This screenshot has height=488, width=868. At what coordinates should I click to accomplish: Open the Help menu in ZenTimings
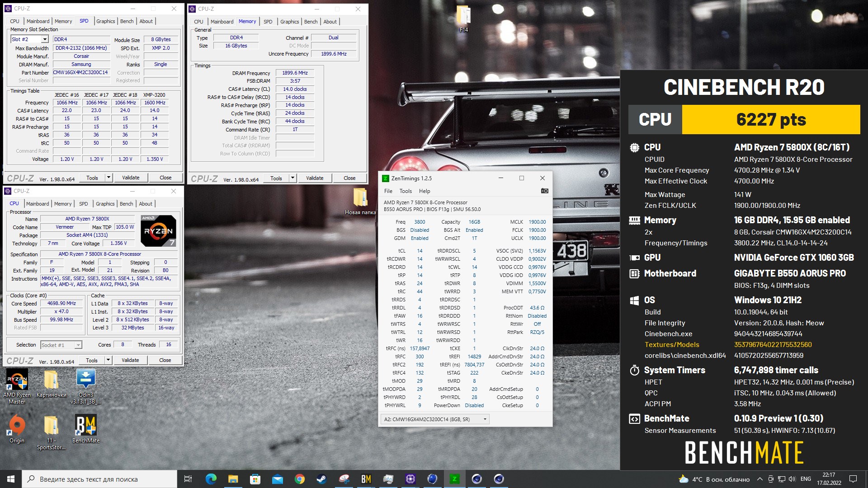[425, 191]
